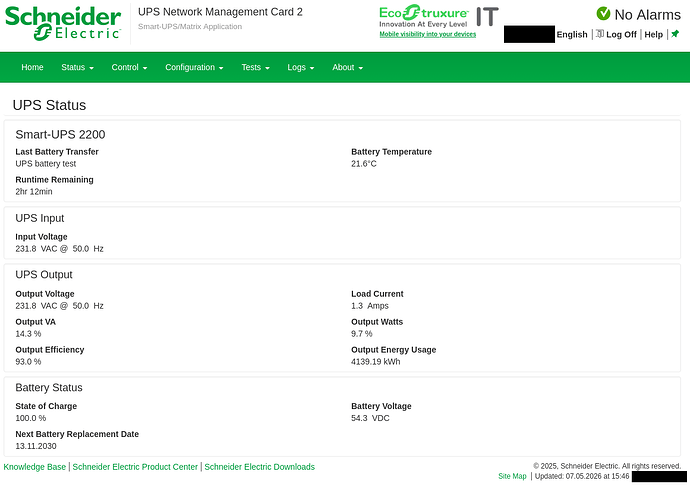Click the Output Watts value 9.7 %

coord(362,334)
